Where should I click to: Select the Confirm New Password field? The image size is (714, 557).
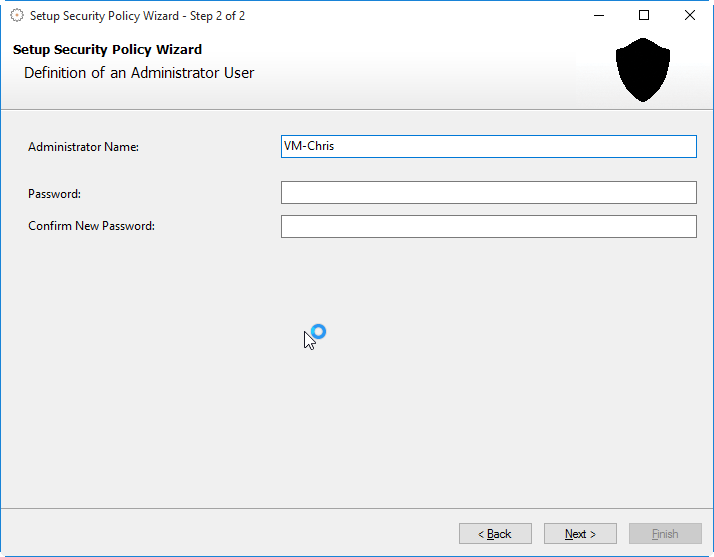click(x=488, y=226)
